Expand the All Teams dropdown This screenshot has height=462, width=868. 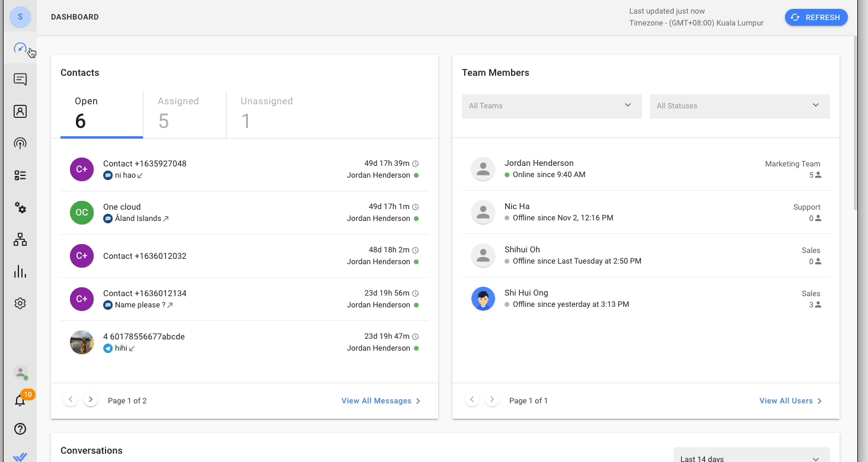click(551, 106)
